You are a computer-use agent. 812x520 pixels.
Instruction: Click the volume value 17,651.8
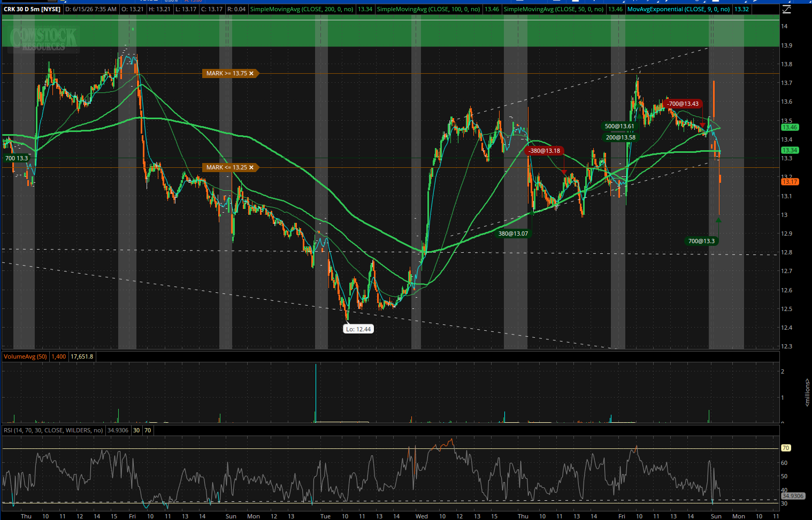(82, 356)
